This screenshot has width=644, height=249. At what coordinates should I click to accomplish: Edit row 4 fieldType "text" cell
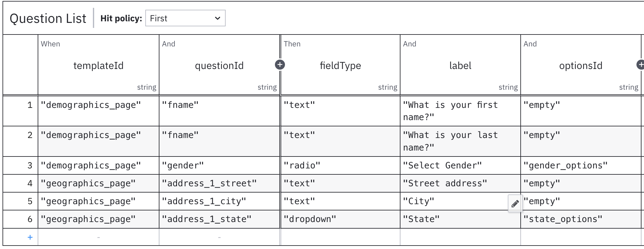tap(341, 183)
